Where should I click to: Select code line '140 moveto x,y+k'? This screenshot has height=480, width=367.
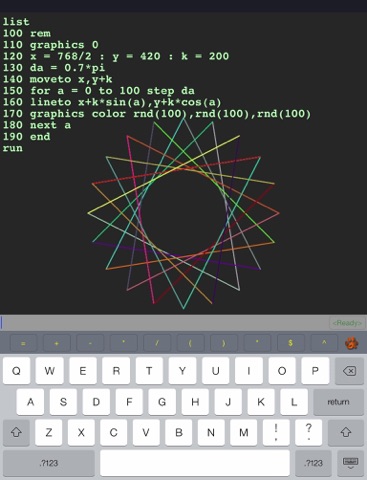point(57,79)
